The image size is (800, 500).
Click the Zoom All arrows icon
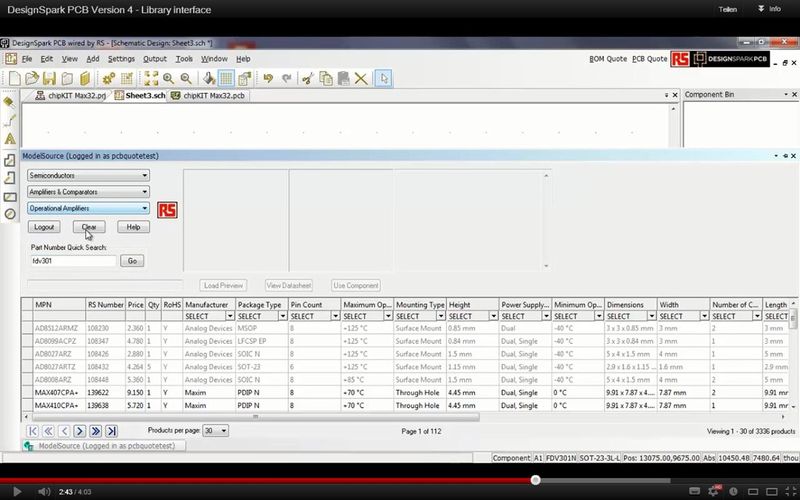pyautogui.click(x=151, y=78)
